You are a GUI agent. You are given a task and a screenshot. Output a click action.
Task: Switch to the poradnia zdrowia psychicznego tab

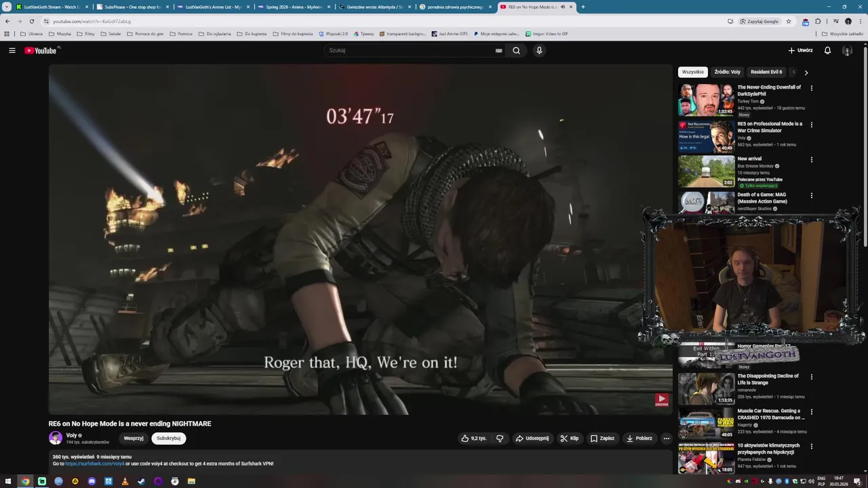[454, 7]
